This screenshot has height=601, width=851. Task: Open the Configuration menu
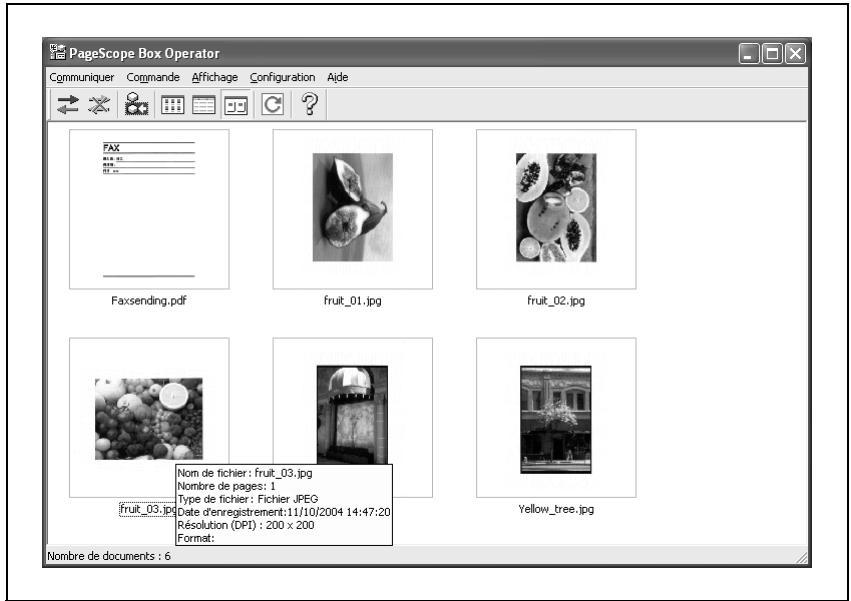tap(282, 77)
